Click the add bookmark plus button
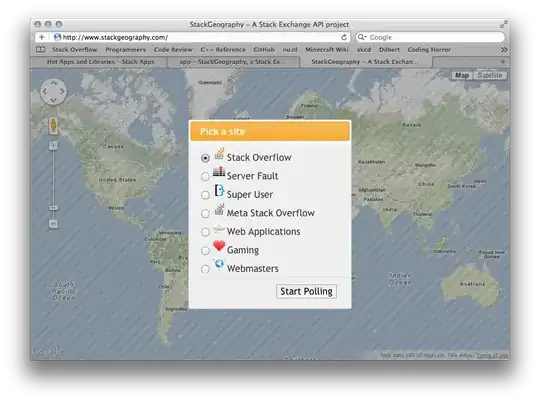The height and width of the screenshot is (402, 540). 42,37
